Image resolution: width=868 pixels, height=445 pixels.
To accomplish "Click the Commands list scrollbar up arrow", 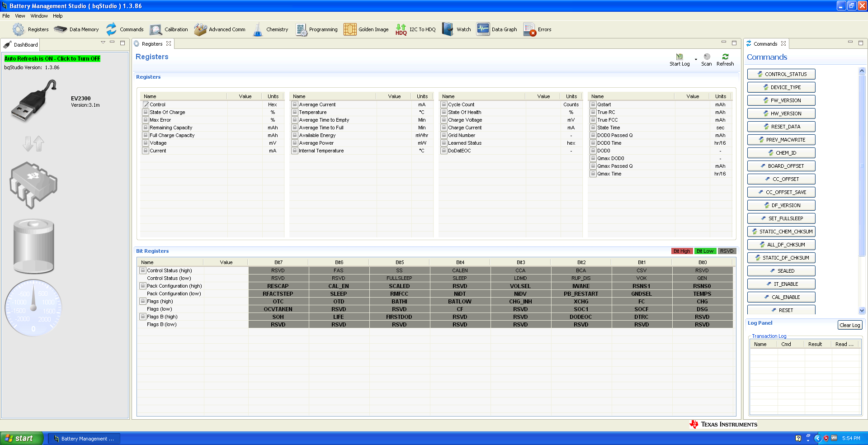I will click(862, 71).
